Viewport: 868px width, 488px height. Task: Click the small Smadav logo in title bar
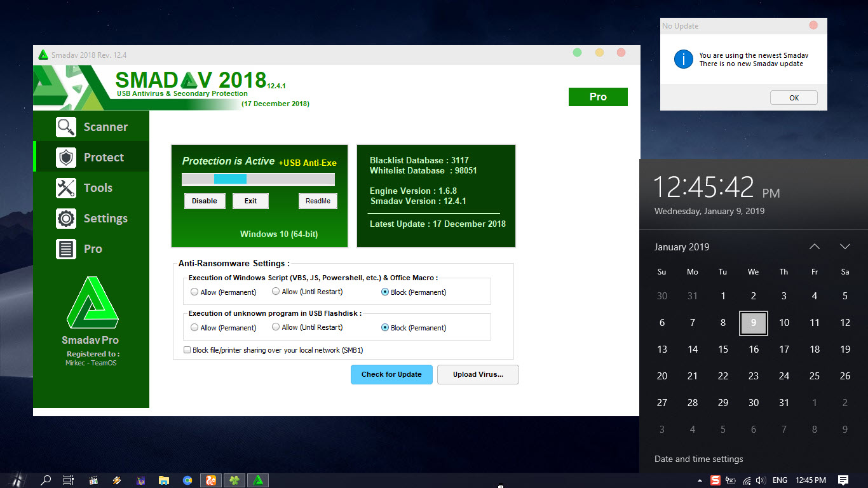coord(43,55)
